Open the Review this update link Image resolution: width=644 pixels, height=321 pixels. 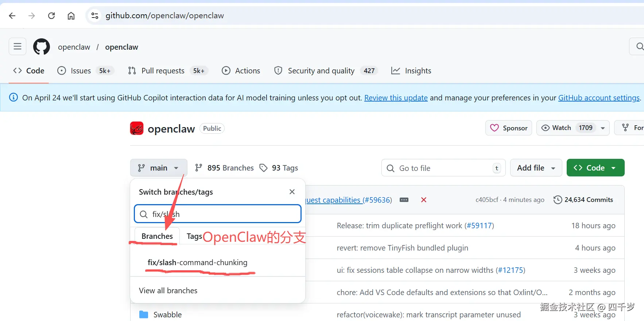pyautogui.click(x=396, y=98)
